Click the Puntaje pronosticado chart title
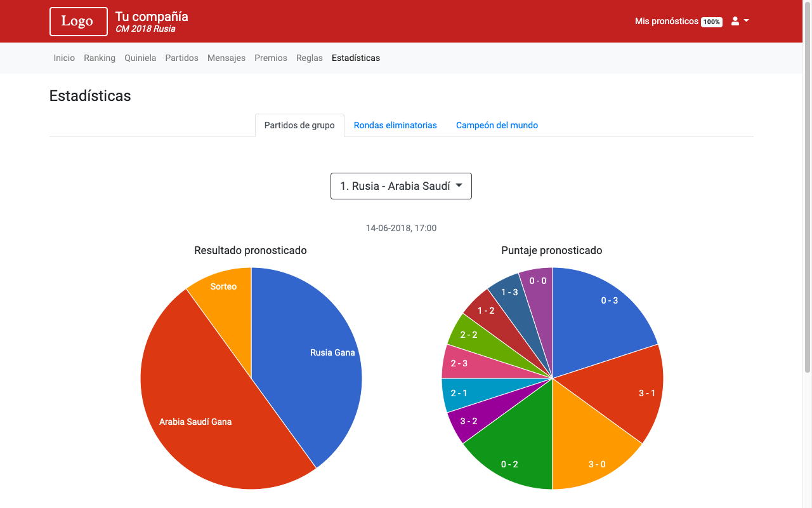Screen dimensions: 812x508 tap(552, 250)
